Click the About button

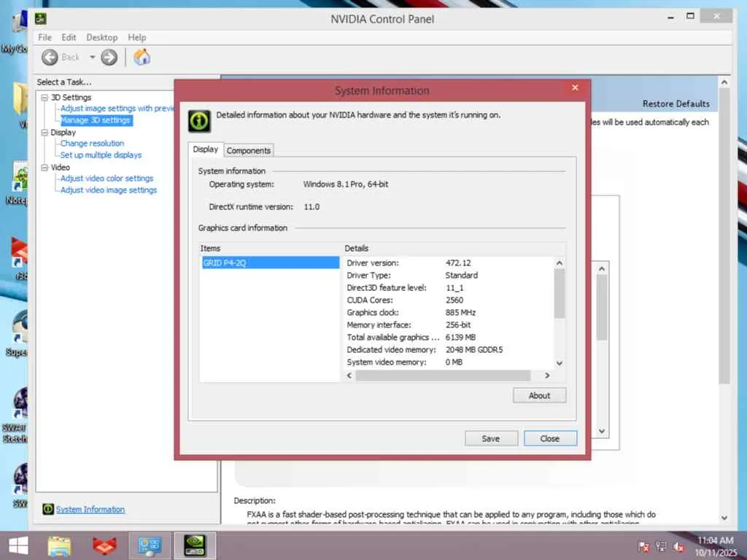tap(539, 396)
